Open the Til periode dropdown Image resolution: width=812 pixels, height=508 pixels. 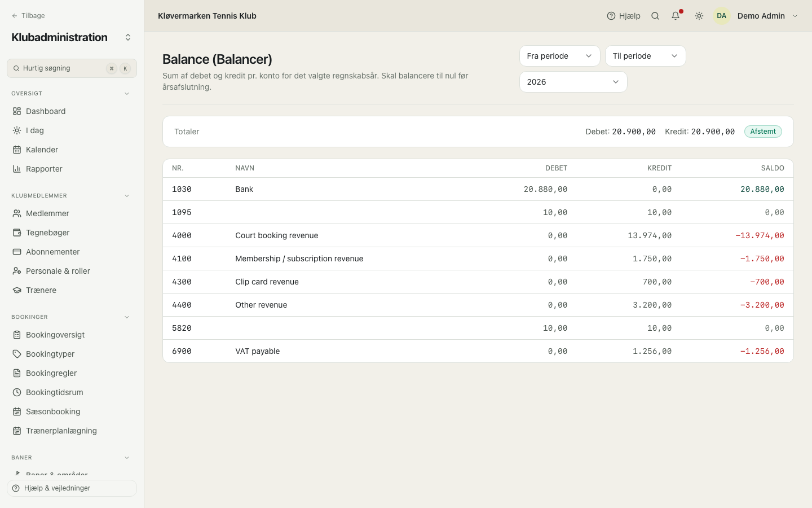click(646, 56)
